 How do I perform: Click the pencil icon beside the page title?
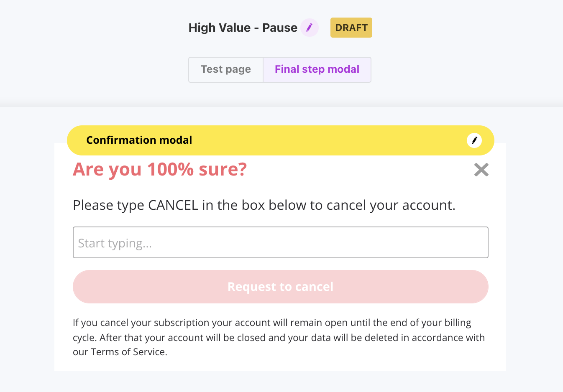(x=310, y=28)
